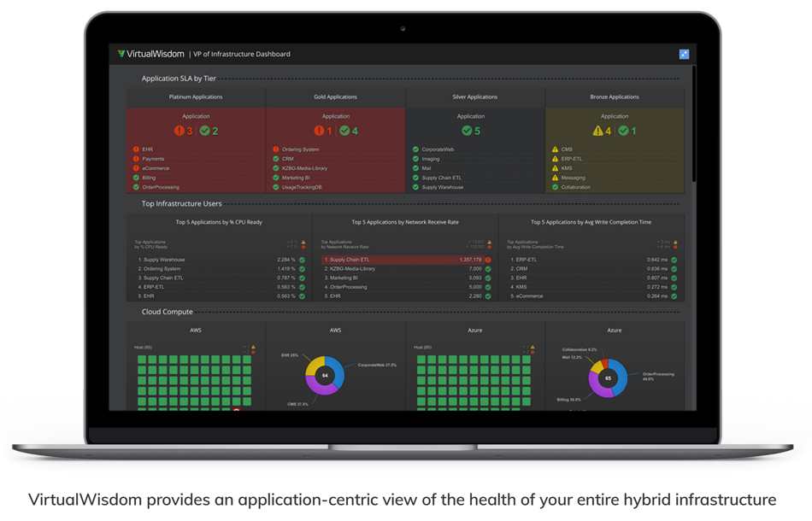The height and width of the screenshot is (521, 812).
Task: Click the 2.284 % CPU Ready value
Action: [285, 260]
